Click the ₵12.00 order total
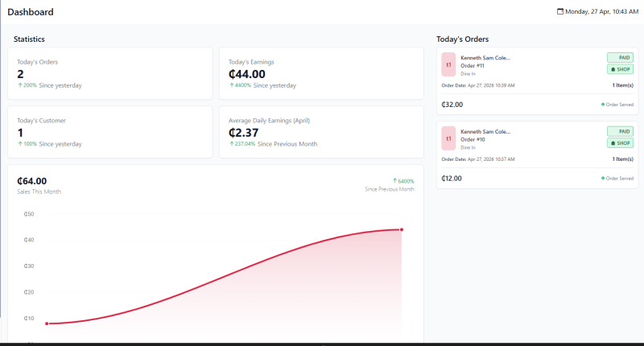The image size is (644, 346). coord(452,179)
